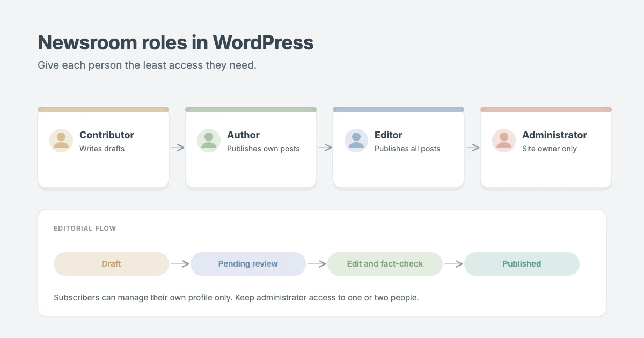Click the 'Site owner only' description
644x338 pixels.
[x=550, y=149]
